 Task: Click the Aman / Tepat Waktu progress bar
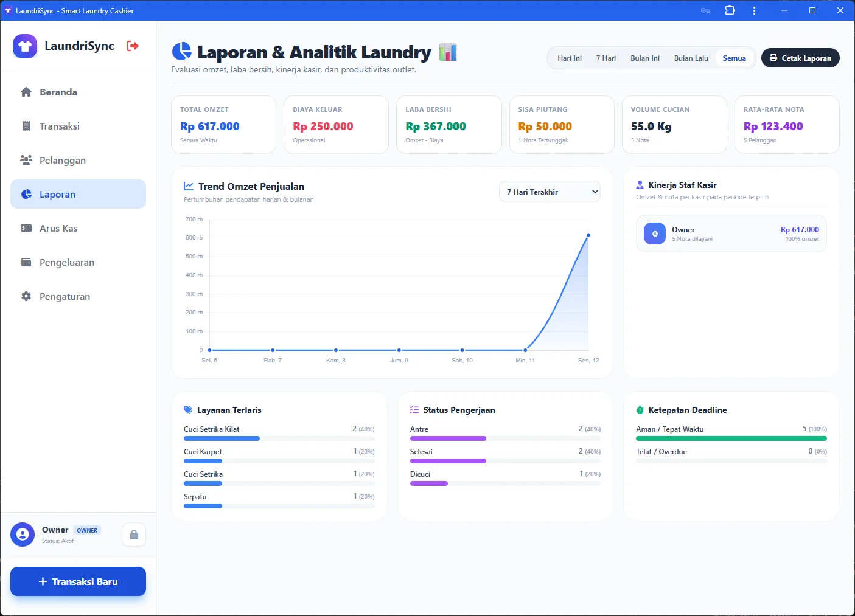731,438
